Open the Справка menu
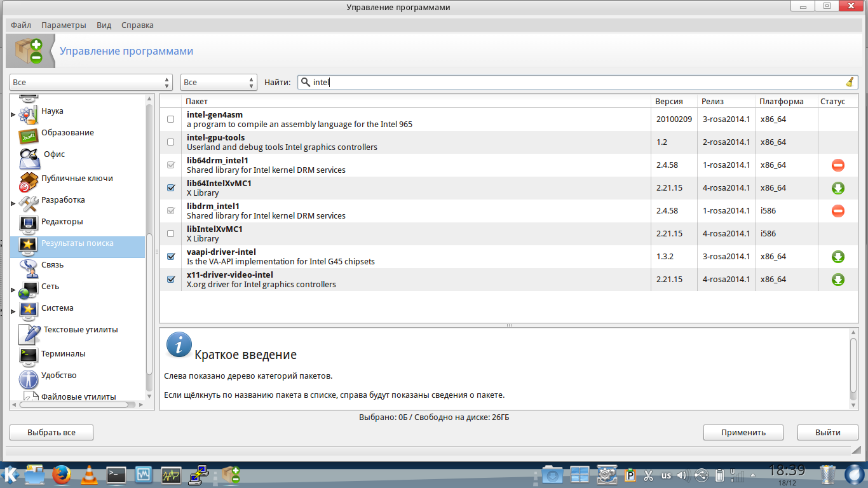The height and width of the screenshot is (488, 868). (x=137, y=25)
